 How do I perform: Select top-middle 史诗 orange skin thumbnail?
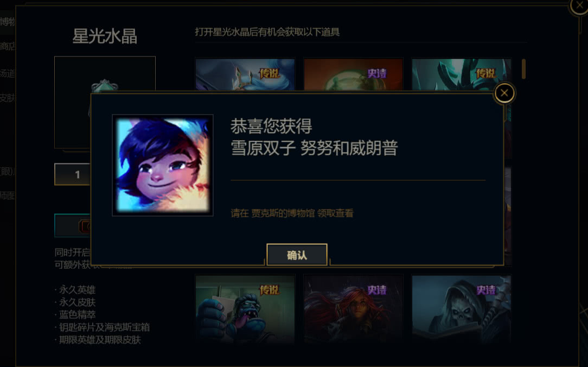(x=353, y=74)
